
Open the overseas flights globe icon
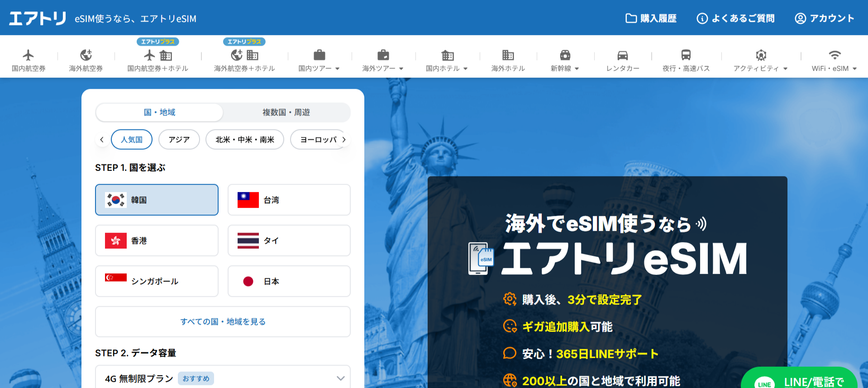[86, 55]
